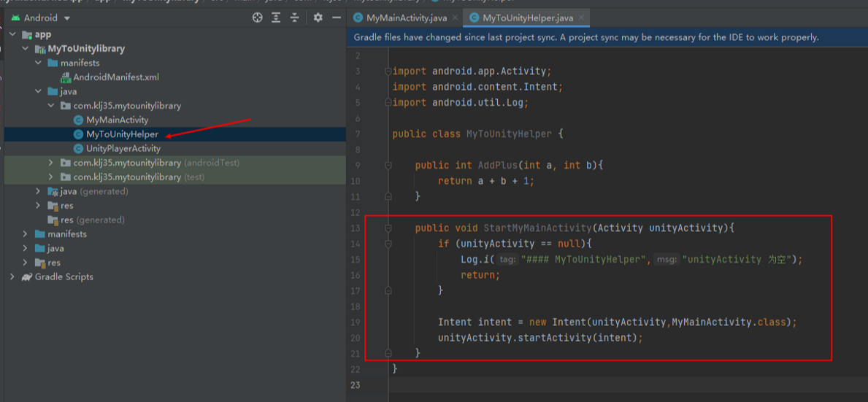The width and height of the screenshot is (868, 402).
Task: Click "return a + b + 1;" statement
Action: (x=487, y=181)
